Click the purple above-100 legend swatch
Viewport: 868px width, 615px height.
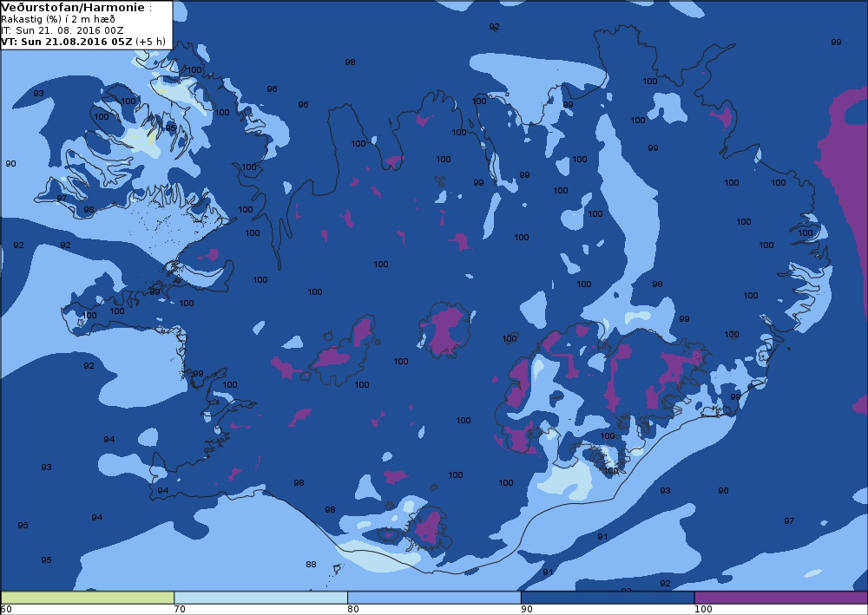click(x=780, y=598)
